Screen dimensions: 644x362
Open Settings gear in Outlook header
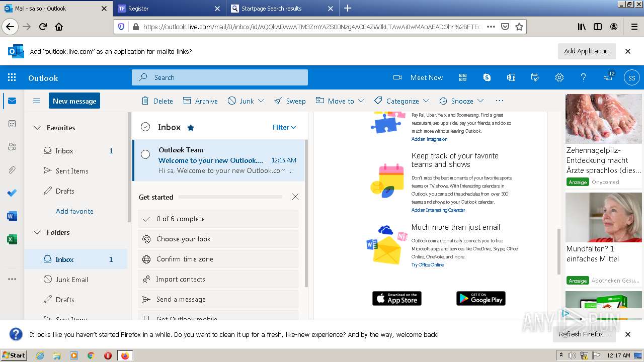[x=559, y=77]
